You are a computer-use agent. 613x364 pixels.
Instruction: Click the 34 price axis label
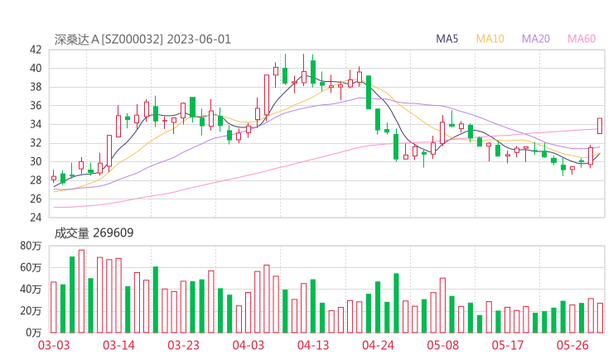coord(36,124)
